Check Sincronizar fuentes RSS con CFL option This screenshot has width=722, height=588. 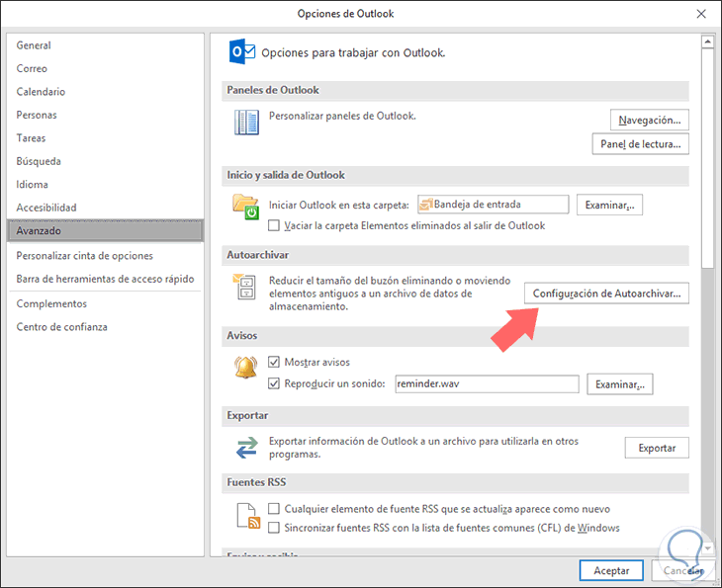click(274, 528)
